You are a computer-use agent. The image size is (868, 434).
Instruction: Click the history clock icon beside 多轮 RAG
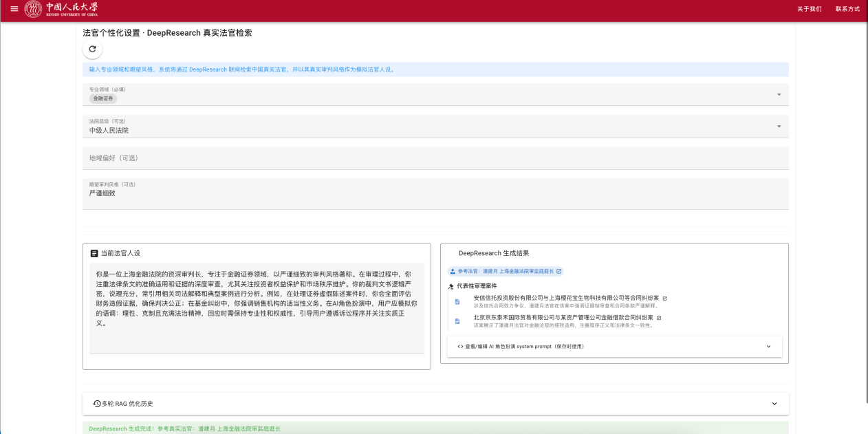(x=97, y=404)
